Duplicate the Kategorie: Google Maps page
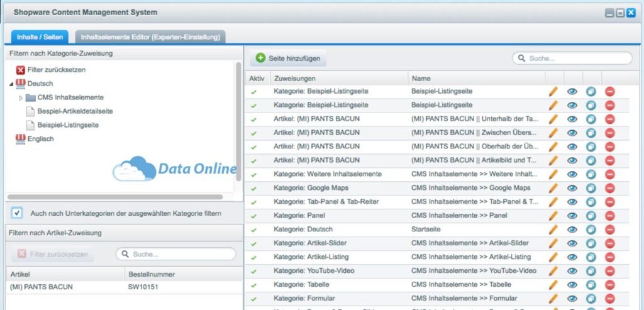 [x=591, y=188]
